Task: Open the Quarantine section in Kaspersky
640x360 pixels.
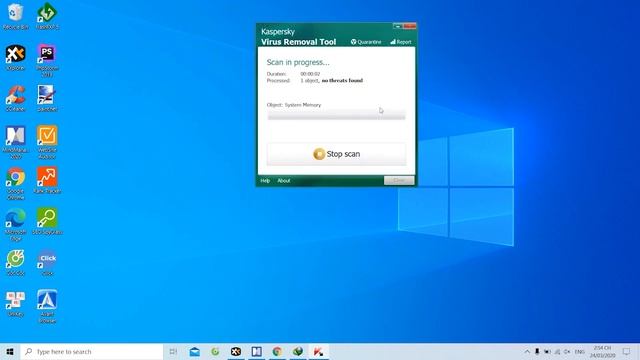Action: (366, 42)
